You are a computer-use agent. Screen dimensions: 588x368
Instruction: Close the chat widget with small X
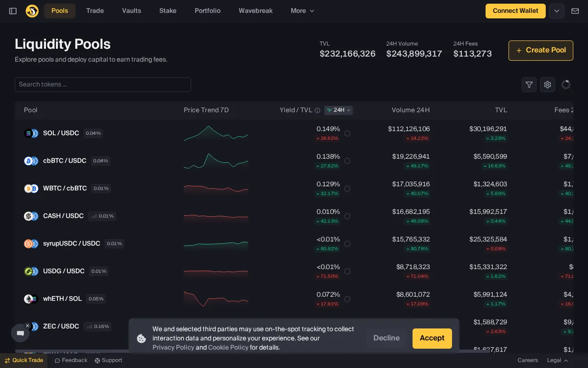[28, 326]
